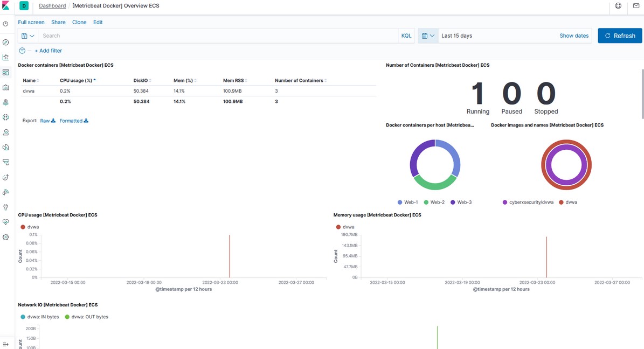Expand the side navigation arrow icon
Viewport: 644px width, 349px height.
(x=6, y=344)
